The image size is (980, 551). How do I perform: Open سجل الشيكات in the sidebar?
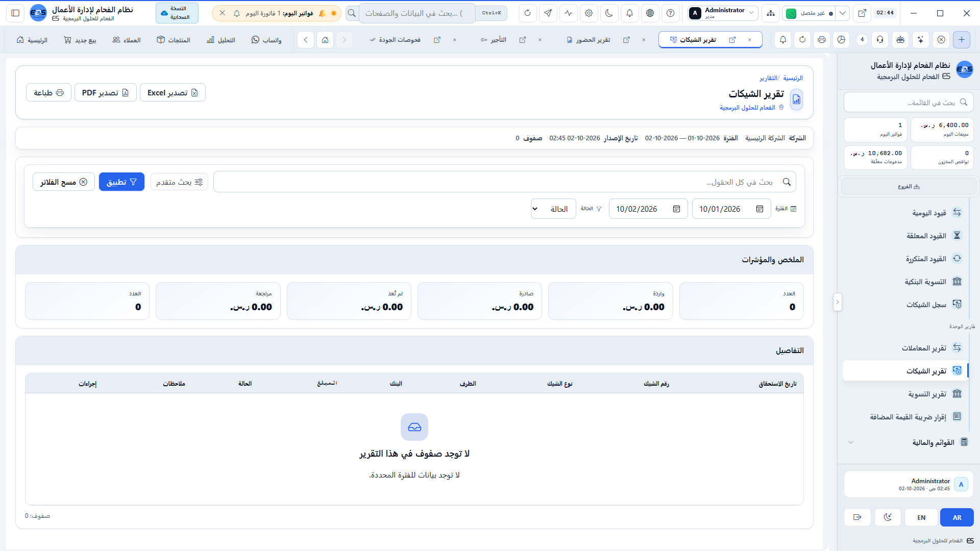pyautogui.click(x=905, y=305)
